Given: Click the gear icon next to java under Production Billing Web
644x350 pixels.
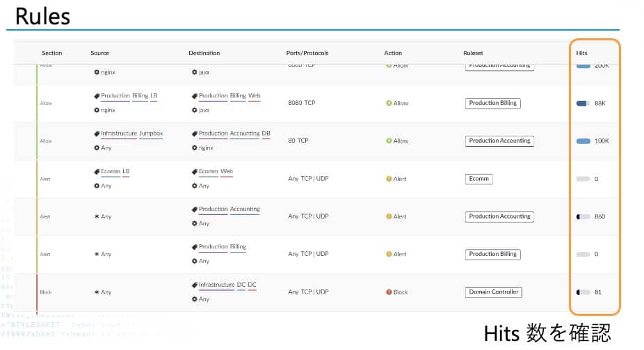Looking at the screenshot, I should click(x=195, y=110).
